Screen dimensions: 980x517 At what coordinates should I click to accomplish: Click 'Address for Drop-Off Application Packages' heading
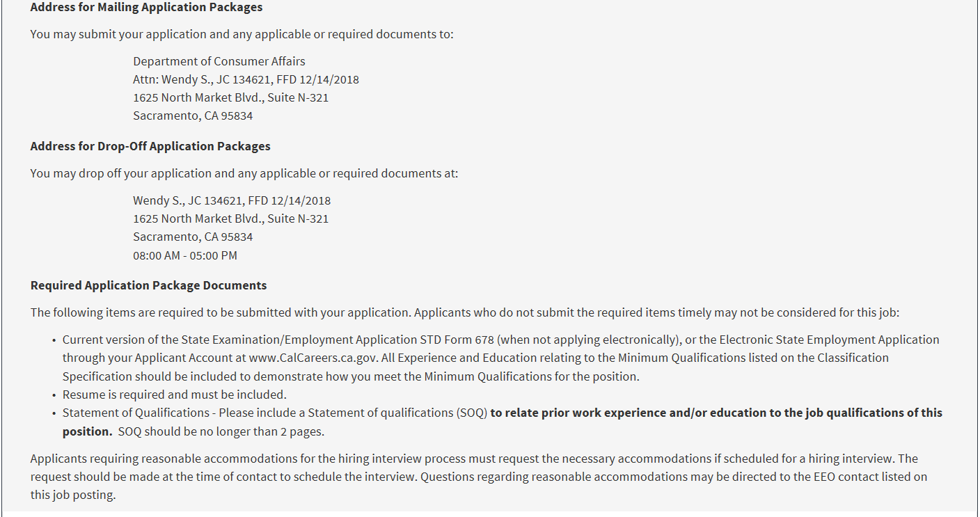(150, 146)
